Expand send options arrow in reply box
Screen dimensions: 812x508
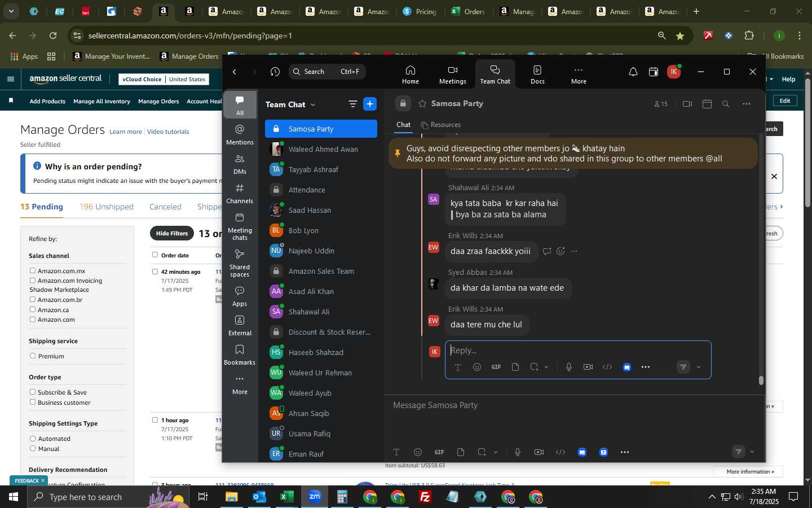point(699,367)
